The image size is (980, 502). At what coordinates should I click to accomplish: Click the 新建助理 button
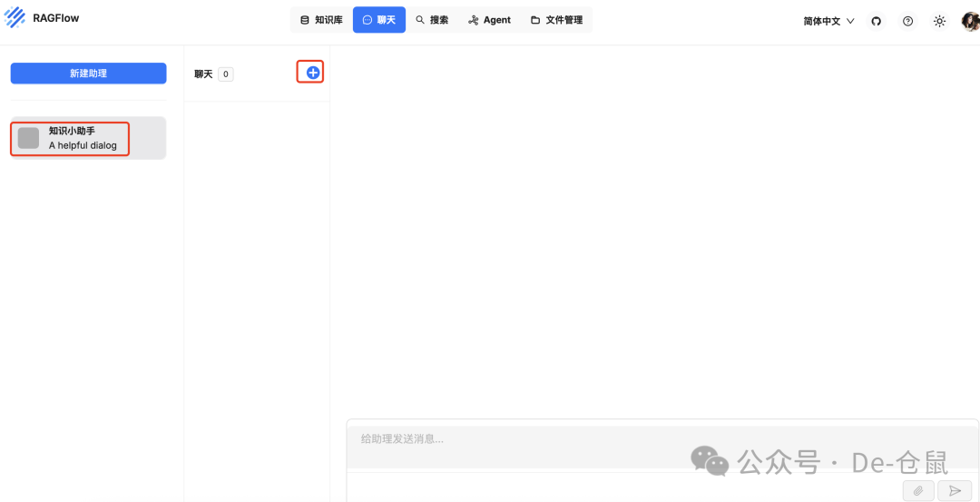point(88,74)
